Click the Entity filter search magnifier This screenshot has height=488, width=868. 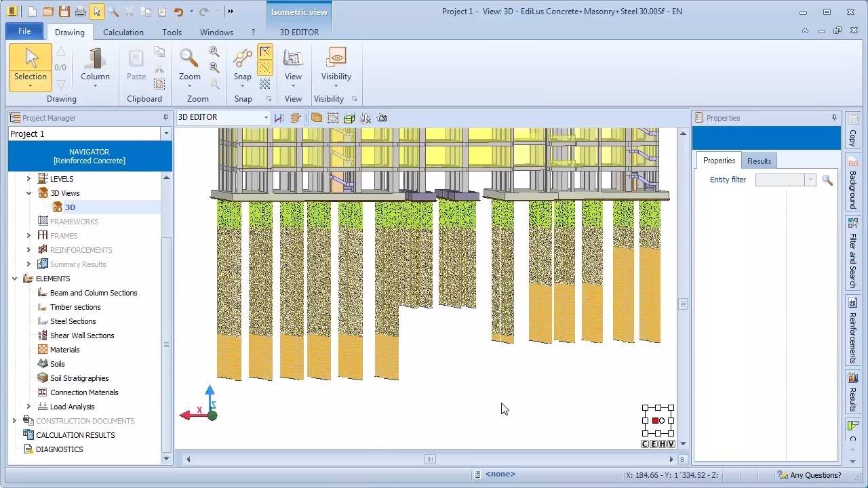coord(827,180)
